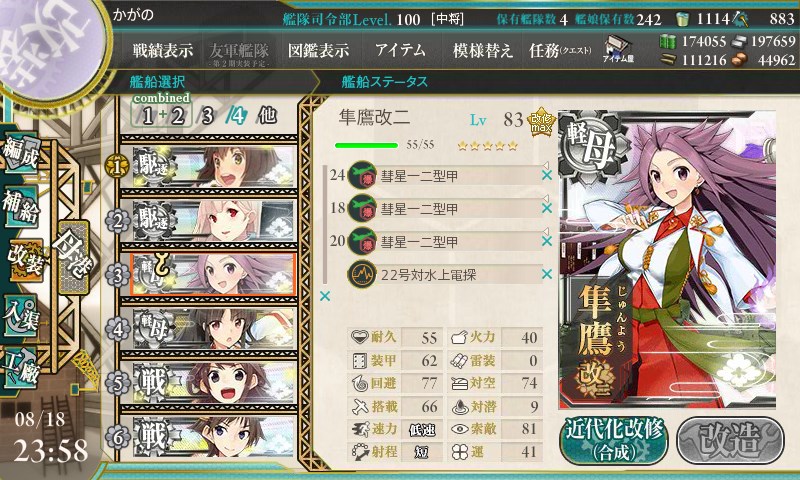Open the アイテム屋 item shop icon
Viewport: 800px width, 480px height.
click(618, 49)
